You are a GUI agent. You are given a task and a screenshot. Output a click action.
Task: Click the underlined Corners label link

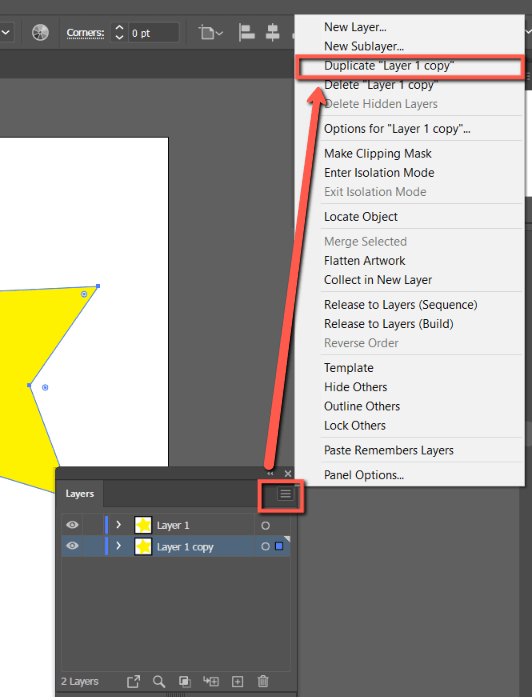pos(85,32)
